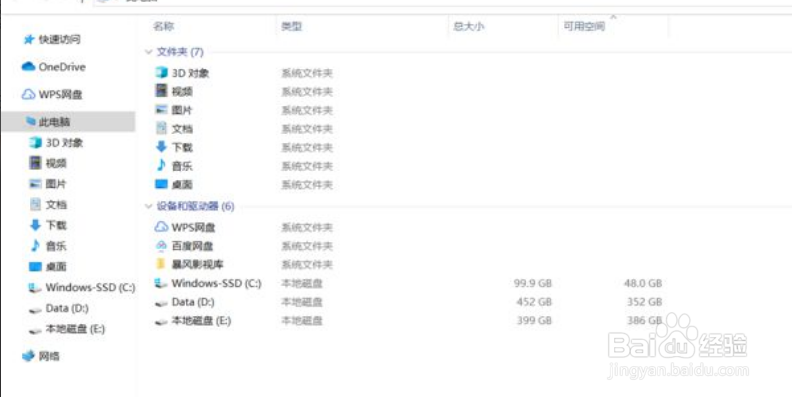This screenshot has height=397, width=792.
Task: Click the 文档 document icon in sidebar
Action: pos(35,205)
